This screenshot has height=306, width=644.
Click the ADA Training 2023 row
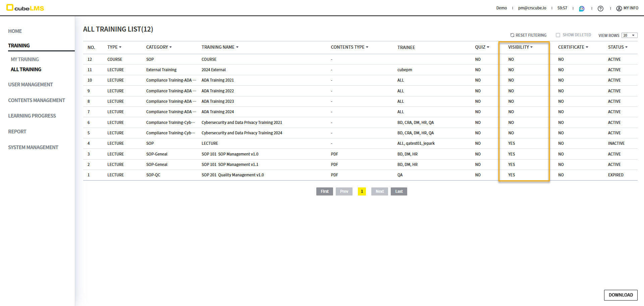(x=218, y=101)
